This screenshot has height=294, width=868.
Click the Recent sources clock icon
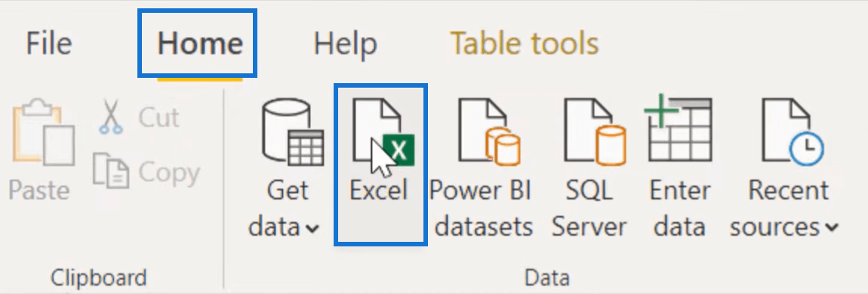point(793,133)
